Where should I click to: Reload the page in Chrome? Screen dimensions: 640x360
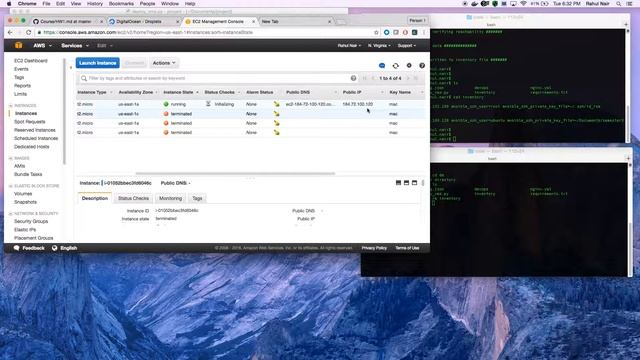click(x=29, y=32)
